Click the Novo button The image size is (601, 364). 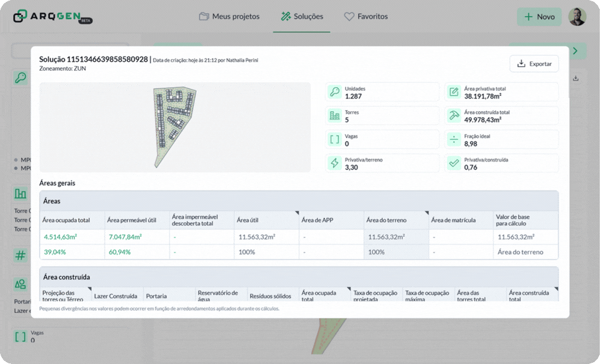(x=539, y=17)
